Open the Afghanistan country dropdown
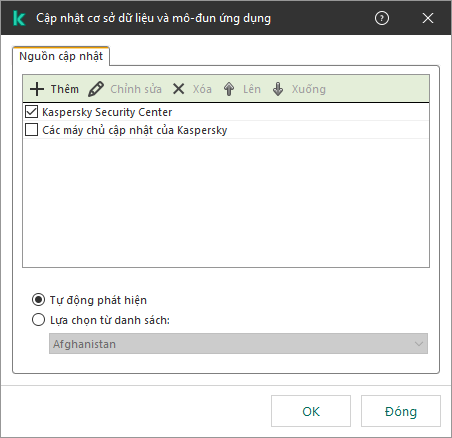 click(x=238, y=344)
